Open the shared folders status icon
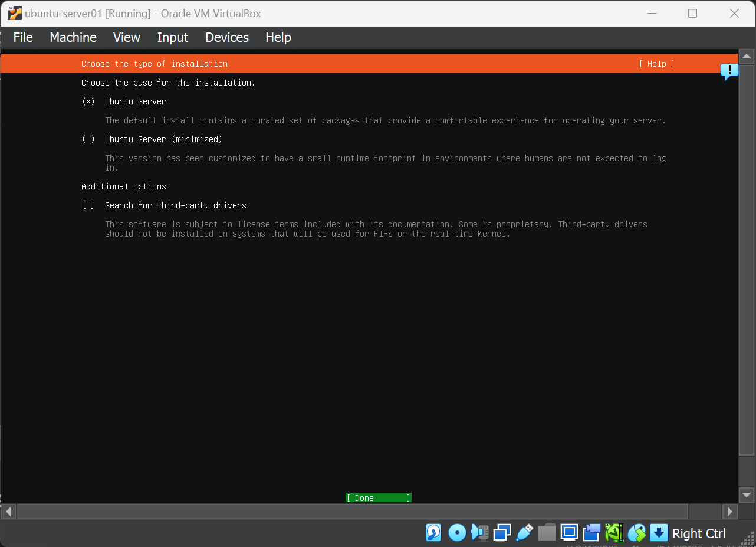The width and height of the screenshot is (756, 547). [547, 533]
